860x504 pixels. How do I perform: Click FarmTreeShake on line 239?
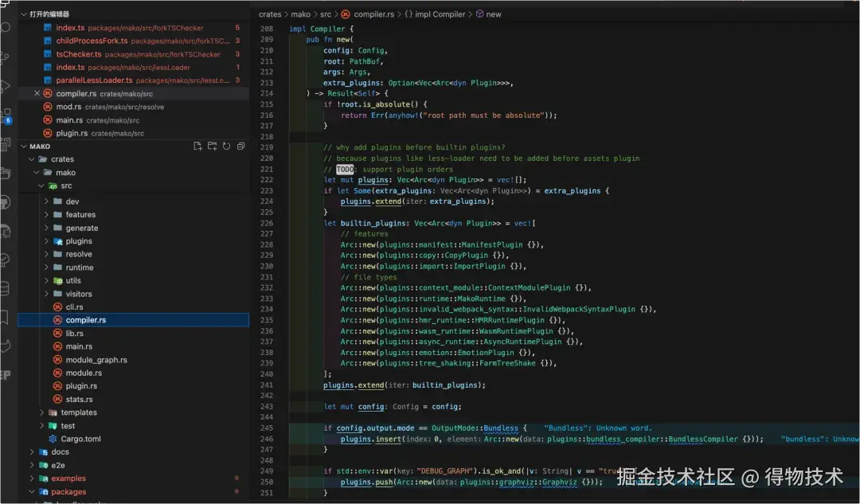point(507,364)
